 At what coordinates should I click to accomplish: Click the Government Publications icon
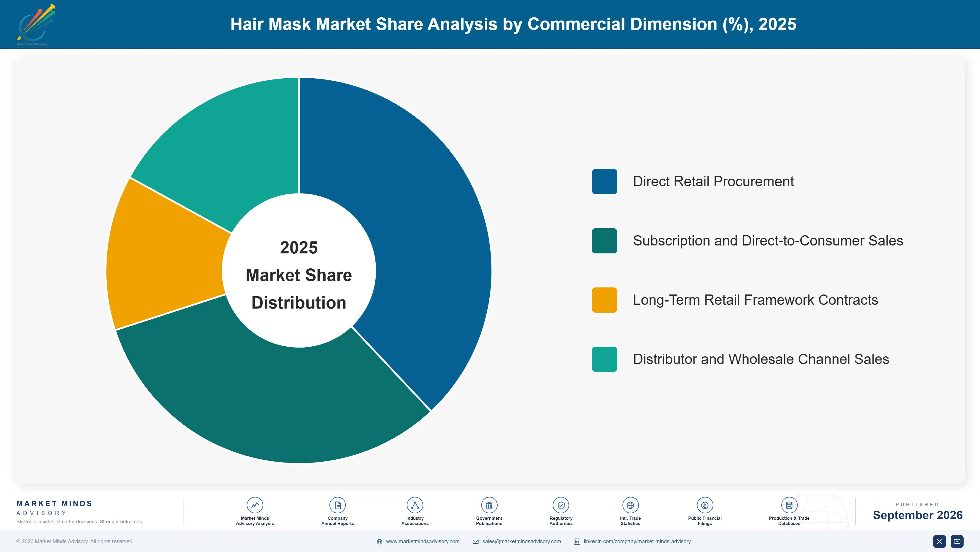489,505
